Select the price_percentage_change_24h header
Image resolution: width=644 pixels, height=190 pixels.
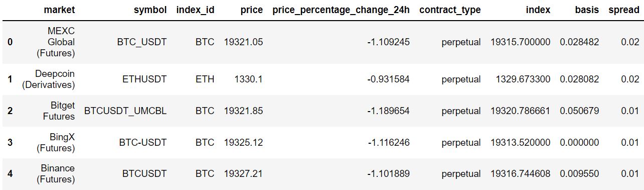coord(341,10)
